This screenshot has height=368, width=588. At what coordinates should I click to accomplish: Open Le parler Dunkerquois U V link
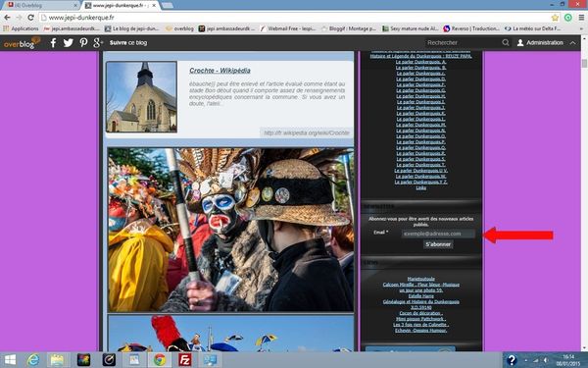coord(420,171)
